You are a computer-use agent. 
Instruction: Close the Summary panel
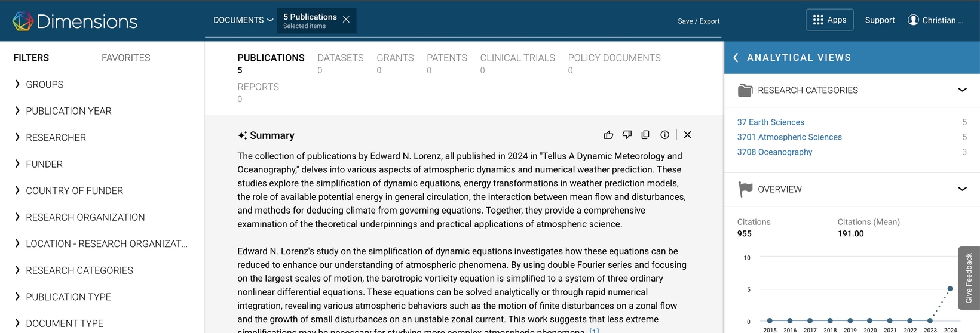coord(688,135)
